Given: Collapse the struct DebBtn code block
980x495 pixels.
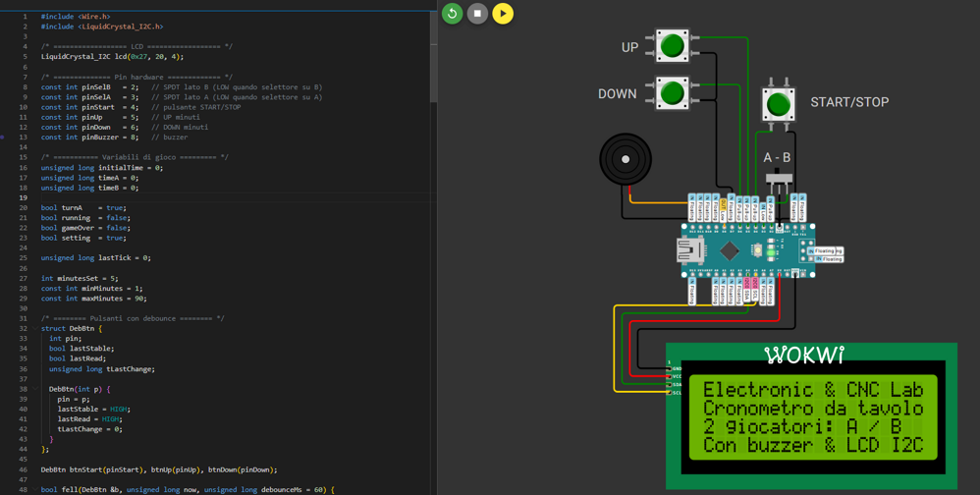Looking at the screenshot, I should tap(35, 329).
